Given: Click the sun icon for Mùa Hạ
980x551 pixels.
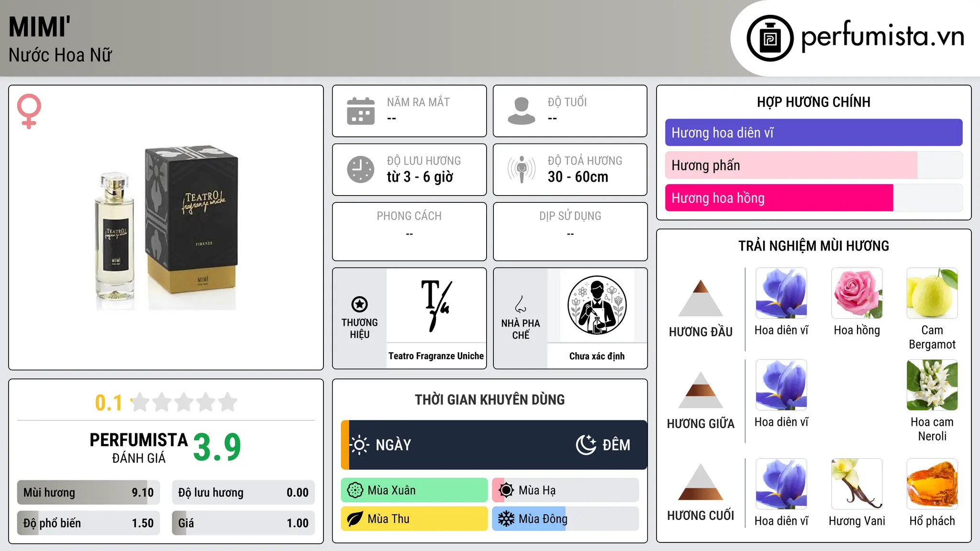Looking at the screenshot, I should (x=506, y=490).
